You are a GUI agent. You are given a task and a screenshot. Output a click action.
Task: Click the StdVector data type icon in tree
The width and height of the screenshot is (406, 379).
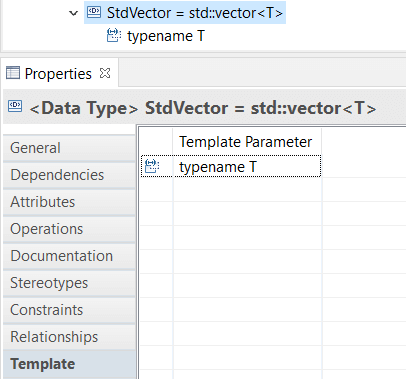click(x=94, y=12)
